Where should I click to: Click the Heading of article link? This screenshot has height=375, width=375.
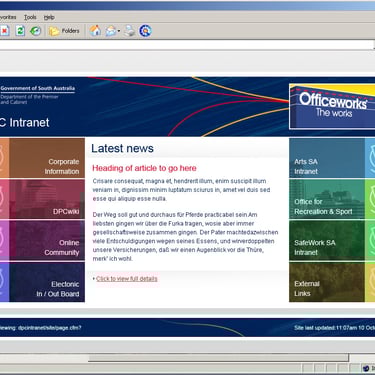144,168
